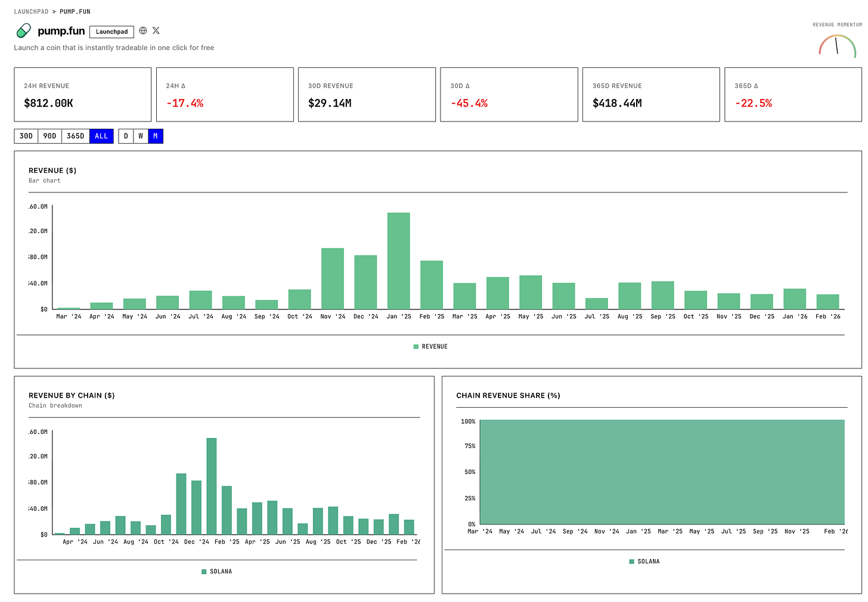Open the X (Twitter) profile icon
The width and height of the screenshot is (868, 602).
[x=156, y=30]
